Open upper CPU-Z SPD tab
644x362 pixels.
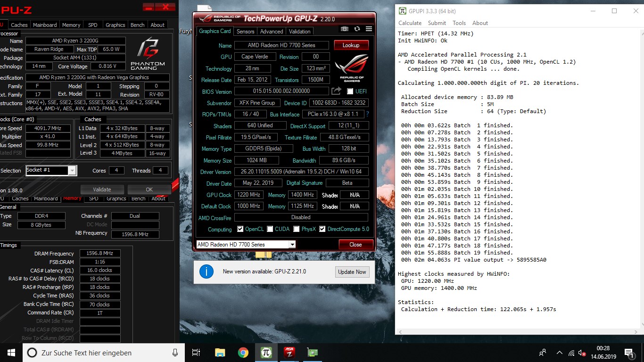(93, 25)
